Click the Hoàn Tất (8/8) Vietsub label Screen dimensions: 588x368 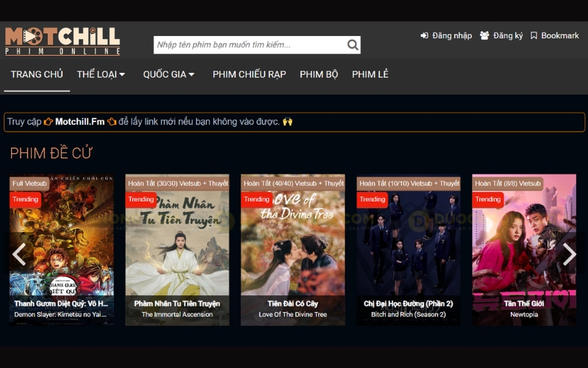pos(508,183)
